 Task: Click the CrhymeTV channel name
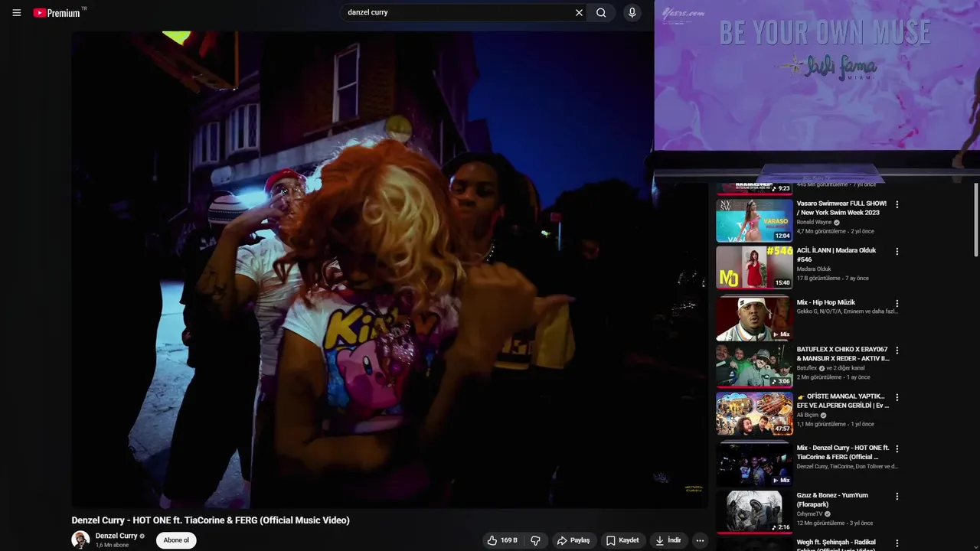pyautogui.click(x=809, y=514)
